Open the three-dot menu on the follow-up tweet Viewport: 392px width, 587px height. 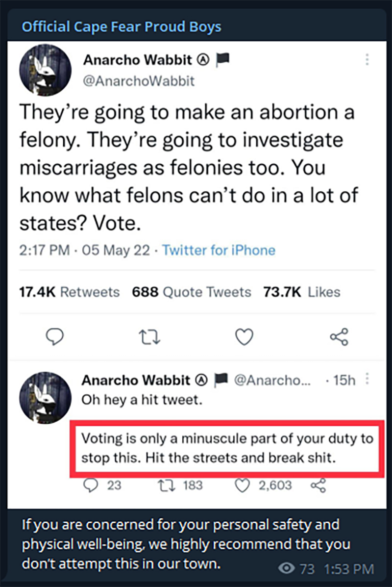pos(367,379)
